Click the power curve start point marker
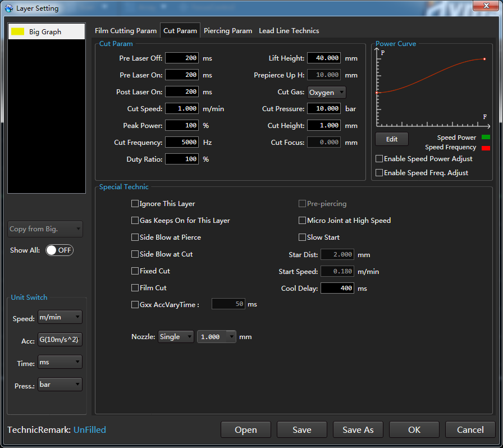Viewport: 503px width, 448px height. [x=377, y=93]
